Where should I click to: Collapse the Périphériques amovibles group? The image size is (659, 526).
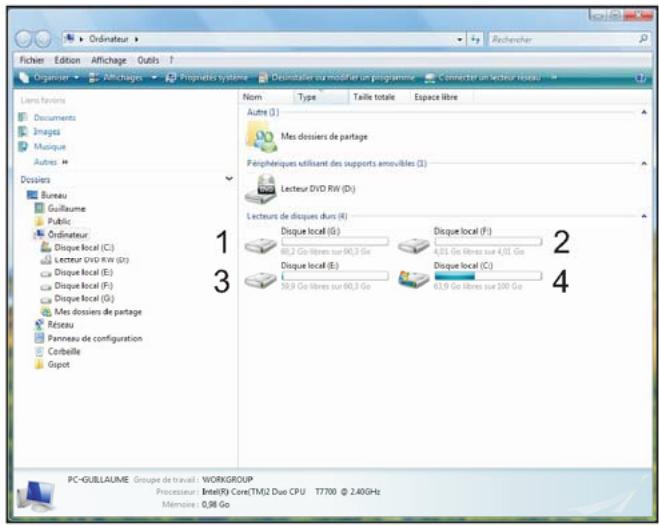pyautogui.click(x=644, y=164)
